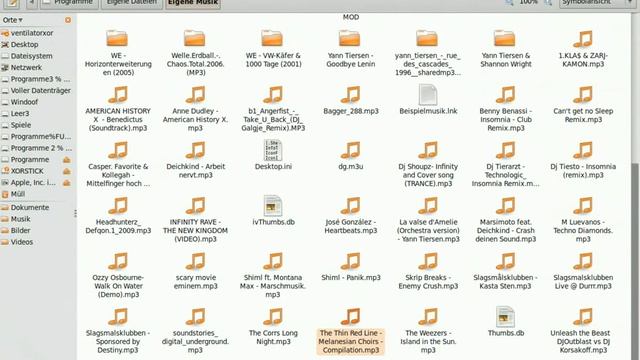This screenshot has width=640, height=360.
Task: Select WE - Horizonterweiterungen (2005) folder
Action: pos(118,53)
